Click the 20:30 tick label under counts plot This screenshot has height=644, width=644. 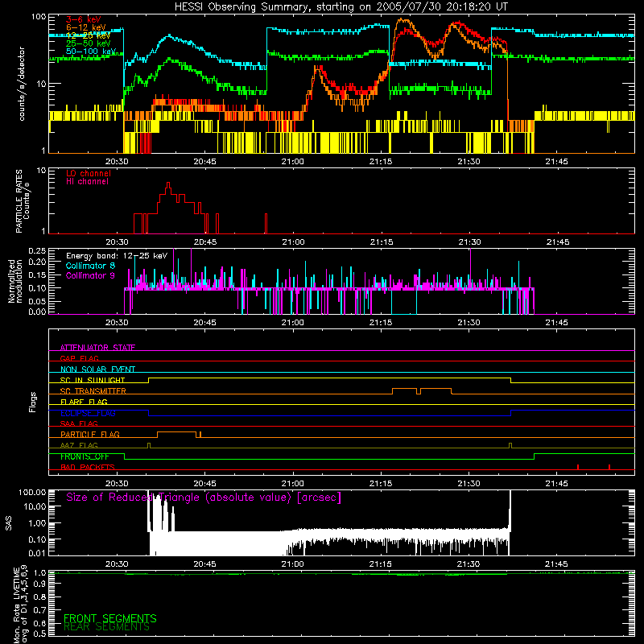117,162
